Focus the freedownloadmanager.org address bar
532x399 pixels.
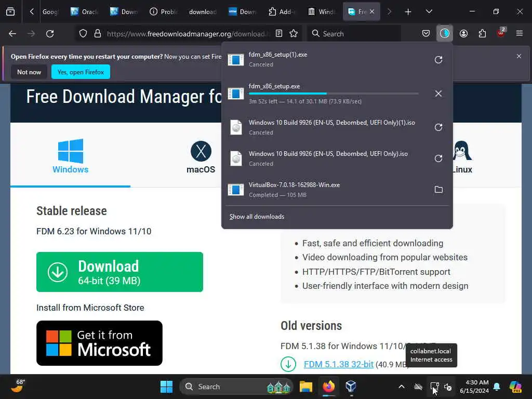coord(188,34)
